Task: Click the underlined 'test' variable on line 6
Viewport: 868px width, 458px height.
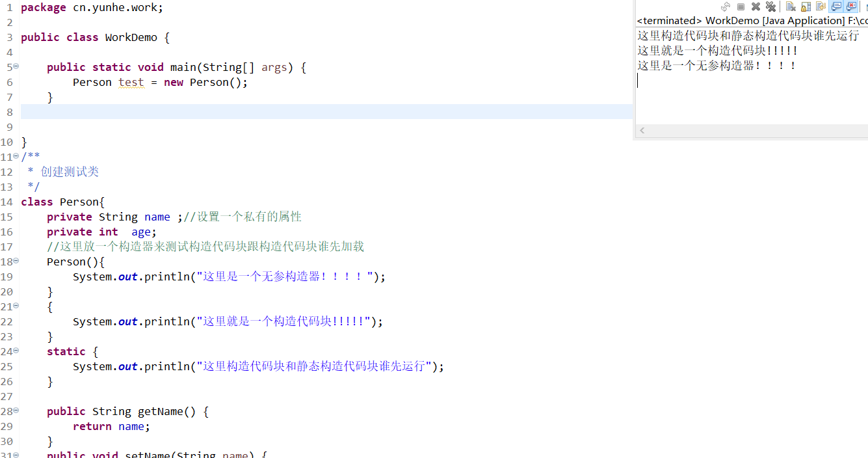Action: click(x=131, y=83)
